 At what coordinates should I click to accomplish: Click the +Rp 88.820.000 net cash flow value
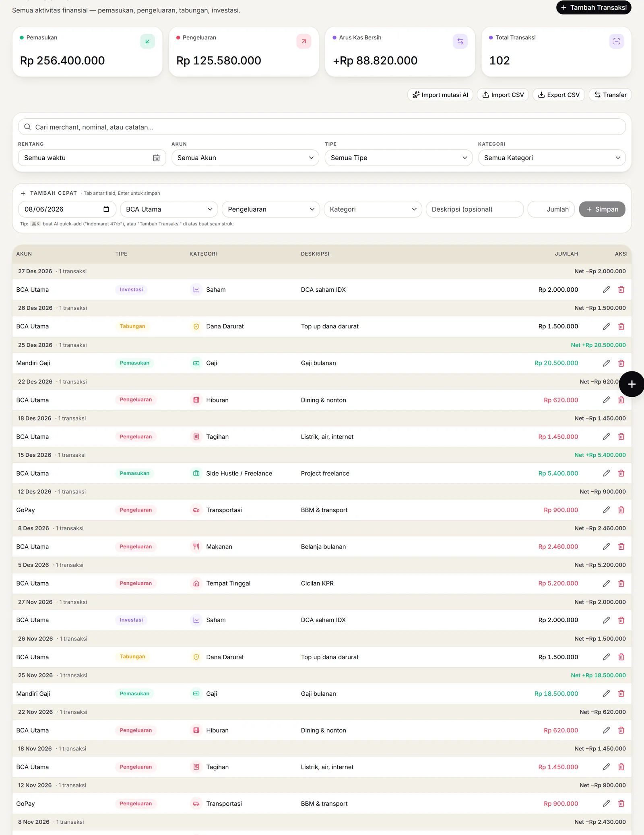[375, 61]
